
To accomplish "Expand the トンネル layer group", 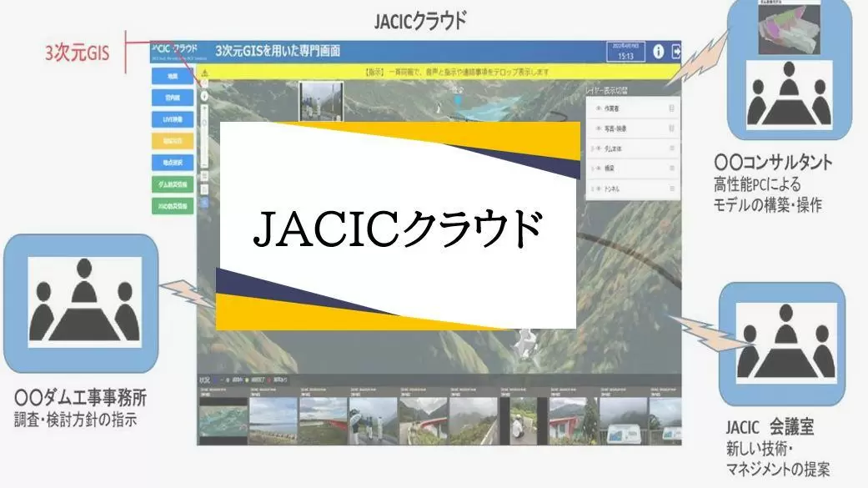I will (x=592, y=189).
